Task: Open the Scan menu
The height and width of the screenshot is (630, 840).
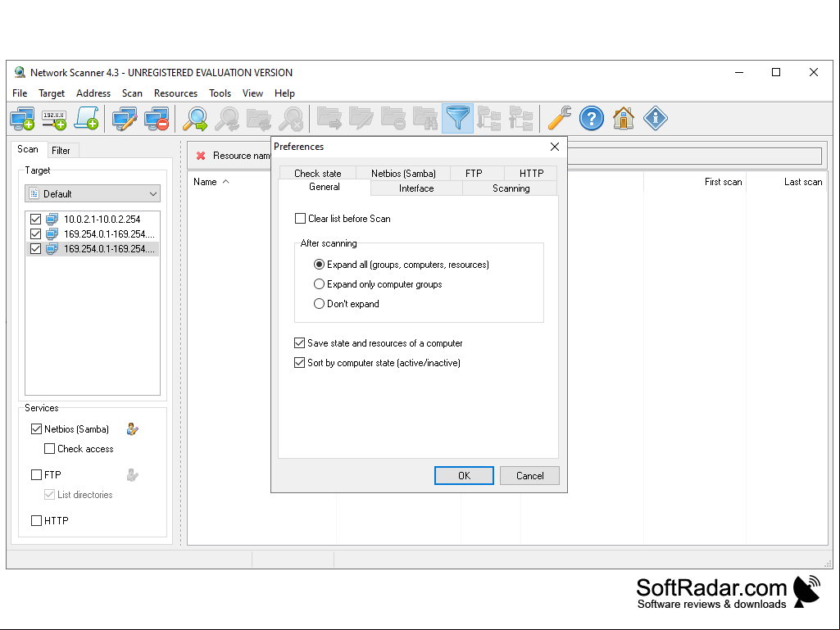Action: pyautogui.click(x=132, y=93)
